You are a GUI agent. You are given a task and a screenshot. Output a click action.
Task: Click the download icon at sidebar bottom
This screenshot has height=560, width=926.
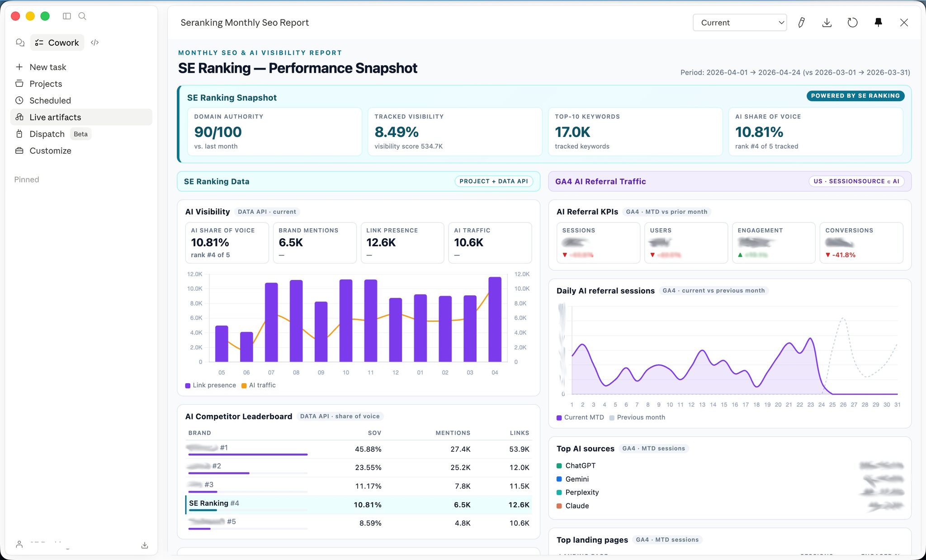click(145, 545)
